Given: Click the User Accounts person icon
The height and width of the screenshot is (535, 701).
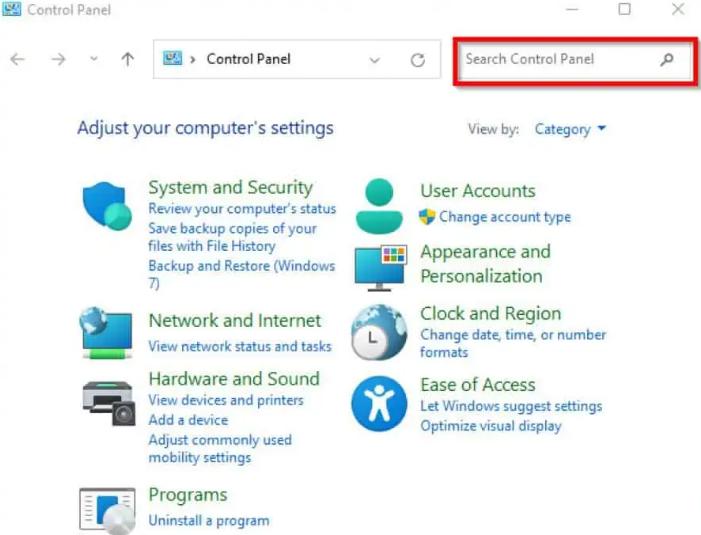Looking at the screenshot, I should (x=379, y=206).
